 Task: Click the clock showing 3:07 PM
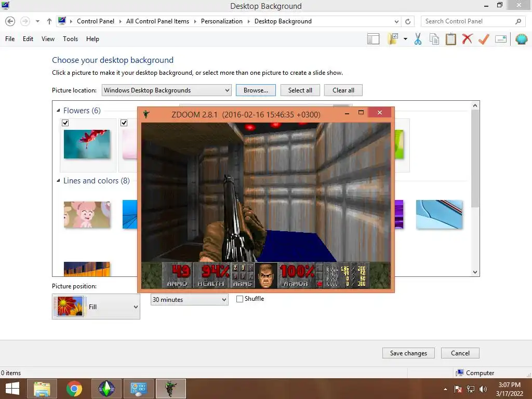[x=509, y=385]
